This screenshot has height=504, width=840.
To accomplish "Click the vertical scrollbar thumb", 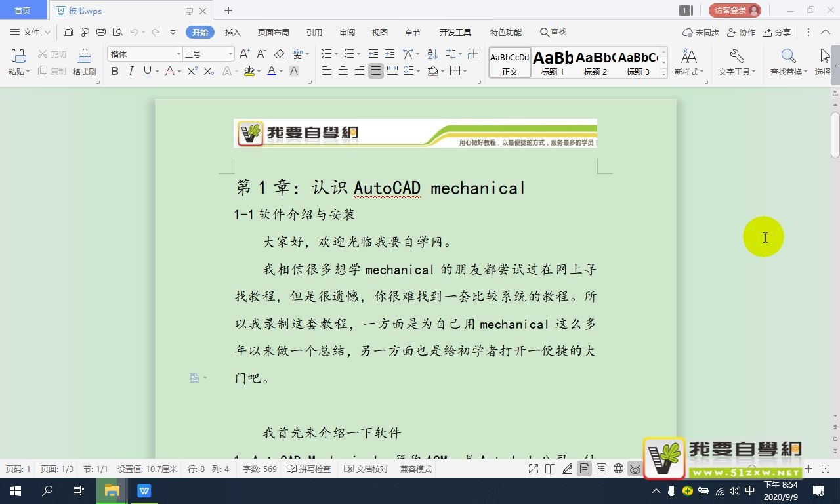I will click(835, 135).
